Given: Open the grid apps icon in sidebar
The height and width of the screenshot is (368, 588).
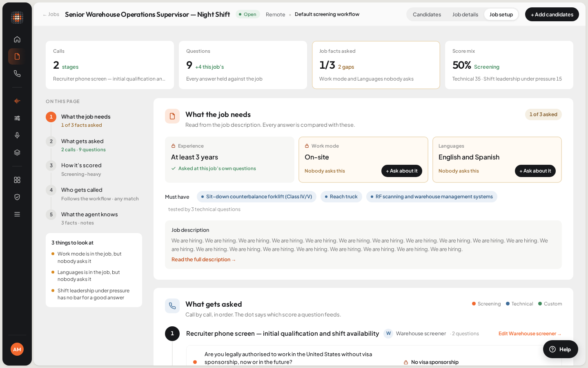Looking at the screenshot, I should (17, 180).
